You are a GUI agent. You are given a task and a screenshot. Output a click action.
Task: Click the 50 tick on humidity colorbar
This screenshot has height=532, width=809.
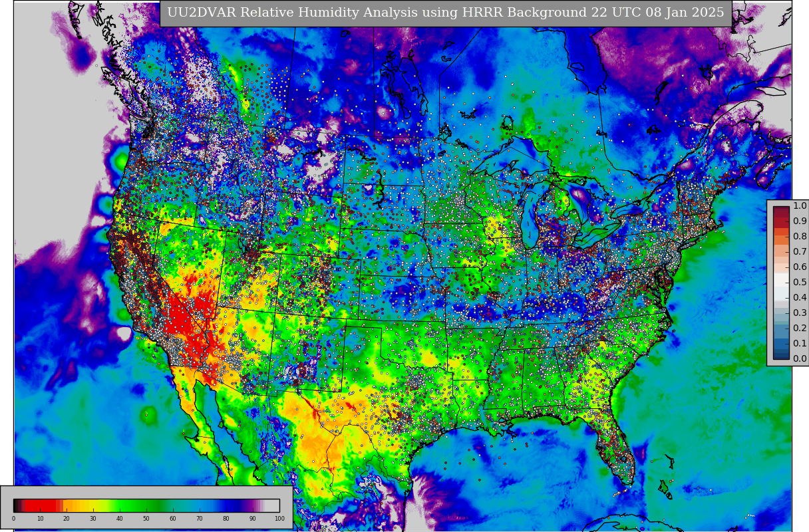(x=146, y=519)
